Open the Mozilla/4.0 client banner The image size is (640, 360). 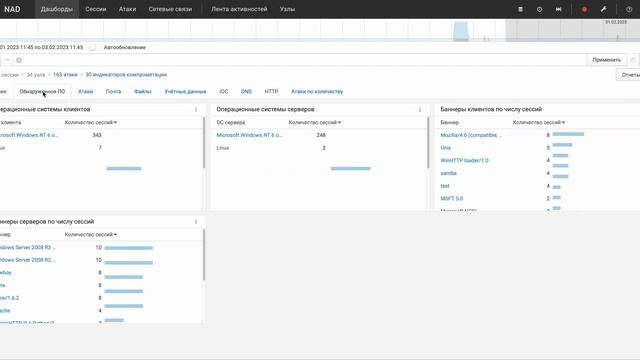(471, 135)
